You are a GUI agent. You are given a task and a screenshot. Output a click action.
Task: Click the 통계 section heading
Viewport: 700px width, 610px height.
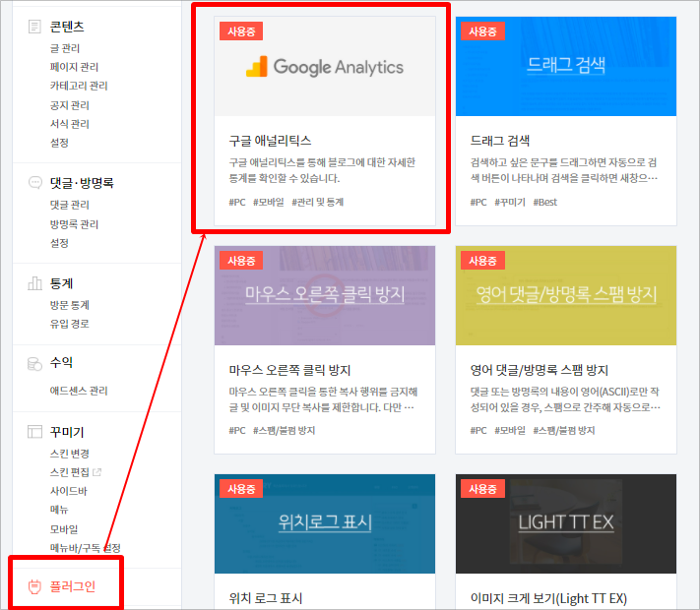tap(61, 283)
